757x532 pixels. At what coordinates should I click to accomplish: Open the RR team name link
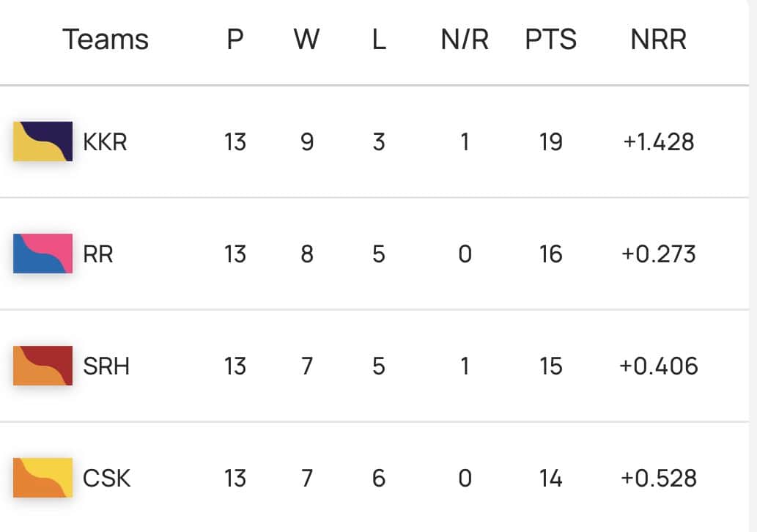point(98,254)
